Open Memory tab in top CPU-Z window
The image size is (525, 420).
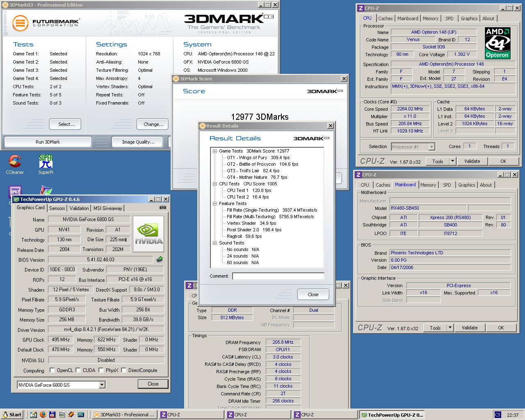pyautogui.click(x=431, y=18)
